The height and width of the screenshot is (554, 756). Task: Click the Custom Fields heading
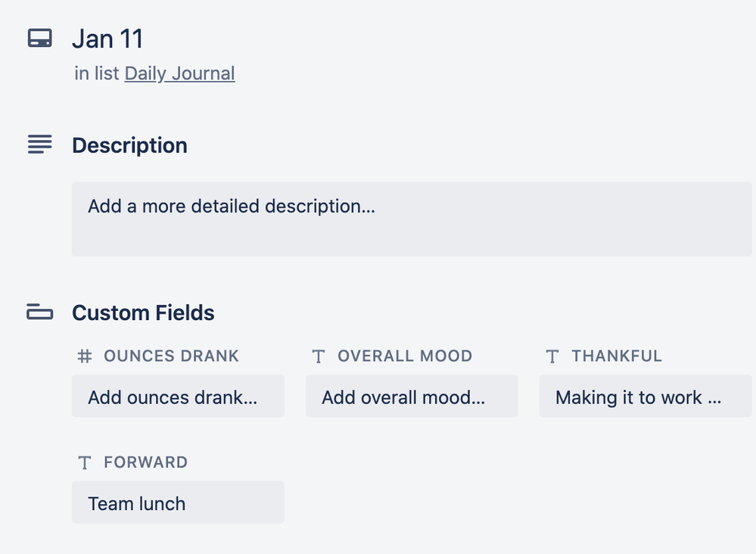click(x=143, y=313)
